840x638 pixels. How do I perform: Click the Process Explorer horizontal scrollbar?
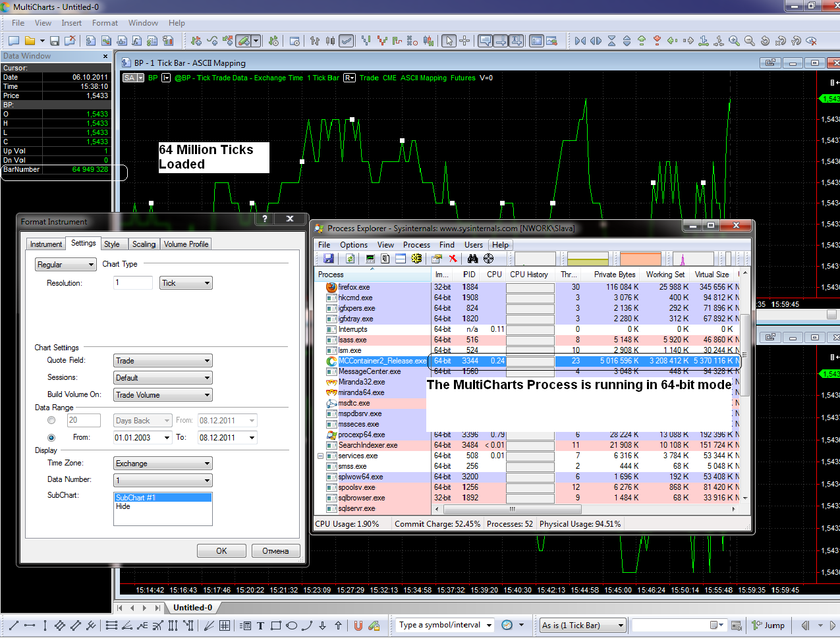pos(513,509)
